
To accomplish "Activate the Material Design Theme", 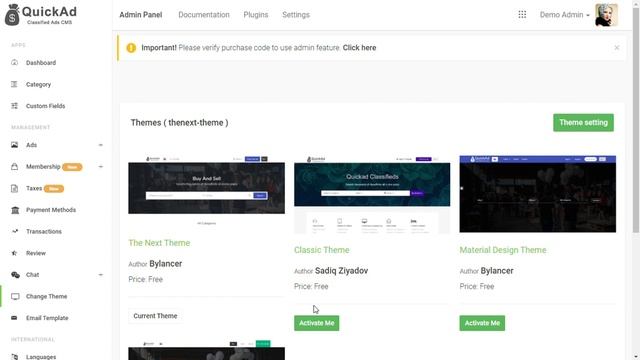I will [482, 323].
